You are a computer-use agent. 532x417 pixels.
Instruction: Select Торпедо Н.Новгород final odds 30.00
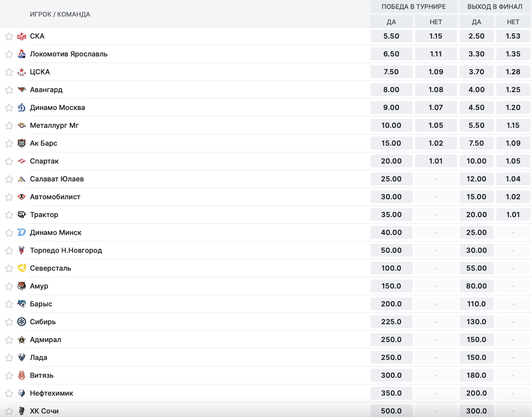click(477, 250)
